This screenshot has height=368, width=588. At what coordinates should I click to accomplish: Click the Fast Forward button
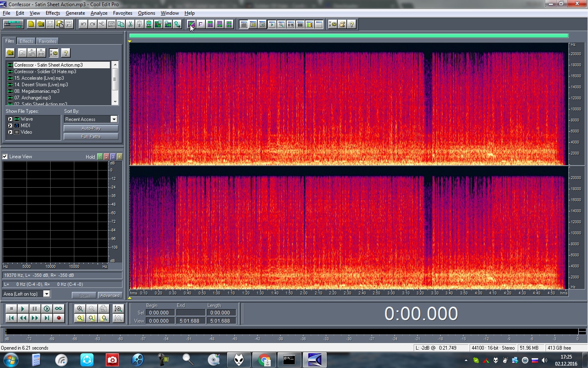click(x=35, y=318)
